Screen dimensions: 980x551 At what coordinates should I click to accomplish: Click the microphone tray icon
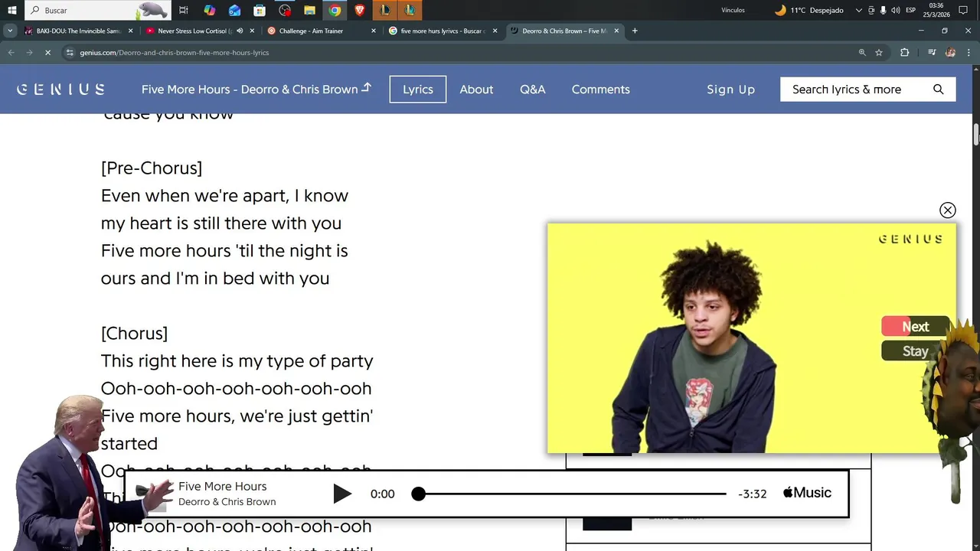click(883, 10)
